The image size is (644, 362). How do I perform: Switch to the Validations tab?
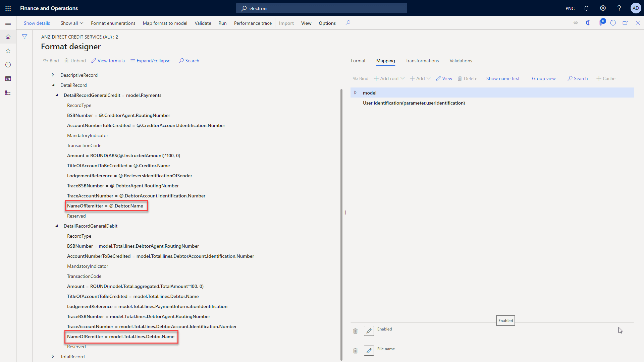tap(461, 61)
